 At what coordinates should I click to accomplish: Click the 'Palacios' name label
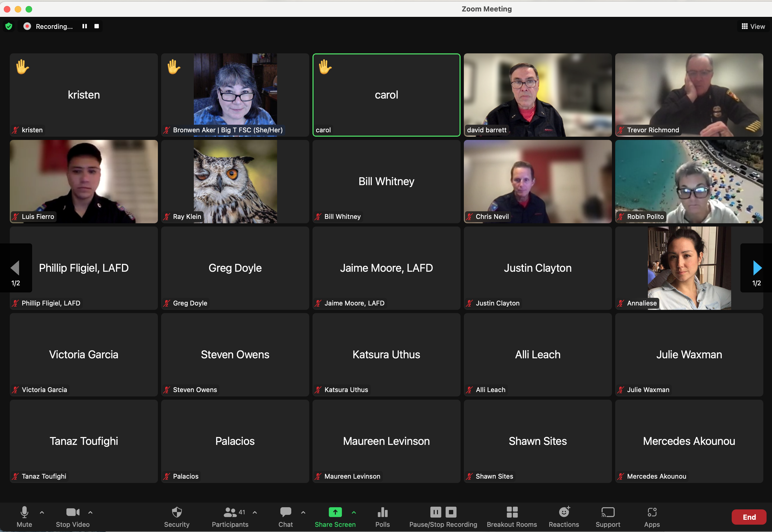pyautogui.click(x=186, y=477)
